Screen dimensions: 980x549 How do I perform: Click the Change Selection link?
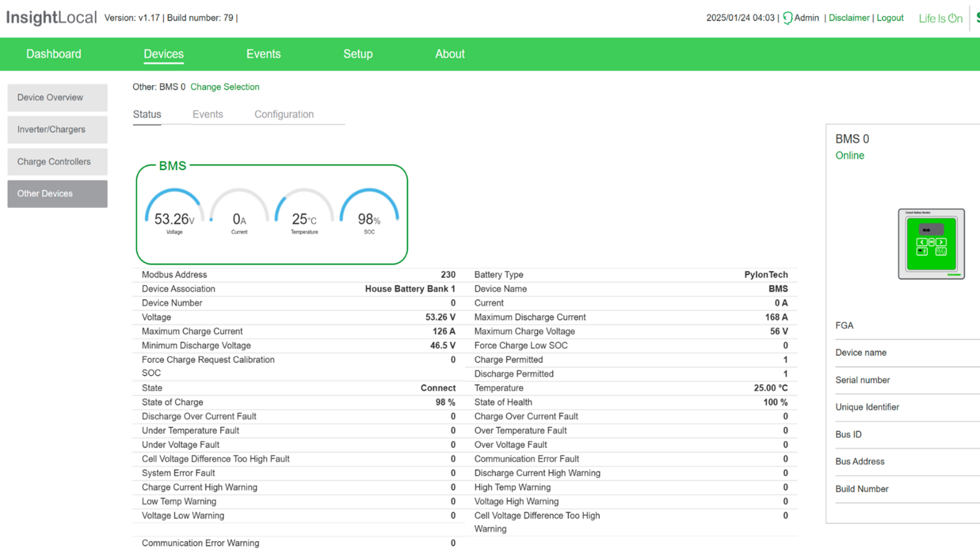225,87
